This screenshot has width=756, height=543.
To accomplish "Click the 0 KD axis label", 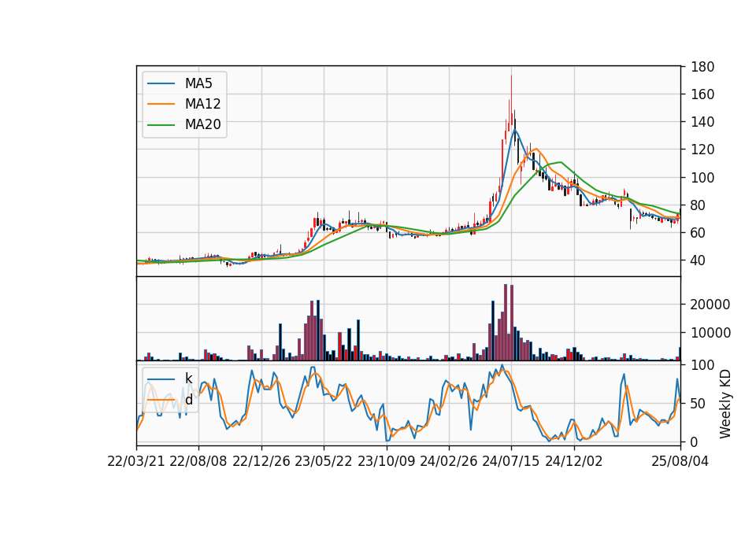I will 695,441.
